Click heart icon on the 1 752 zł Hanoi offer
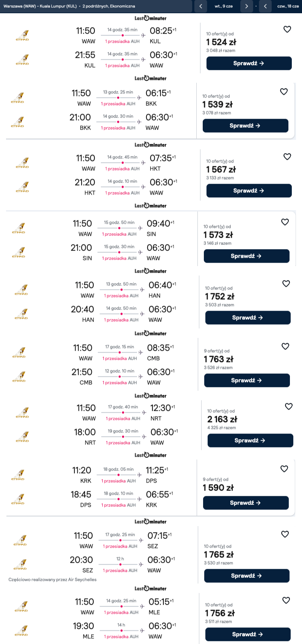 point(286,284)
